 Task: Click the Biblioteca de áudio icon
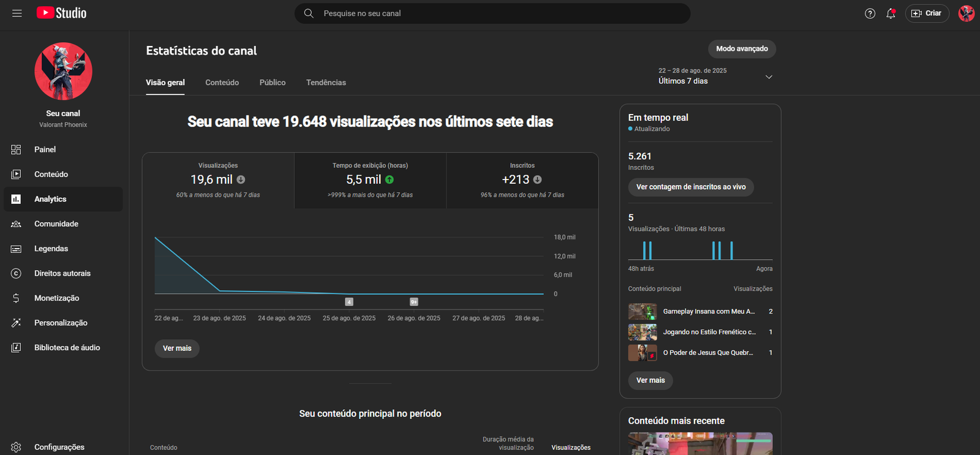[x=16, y=348]
